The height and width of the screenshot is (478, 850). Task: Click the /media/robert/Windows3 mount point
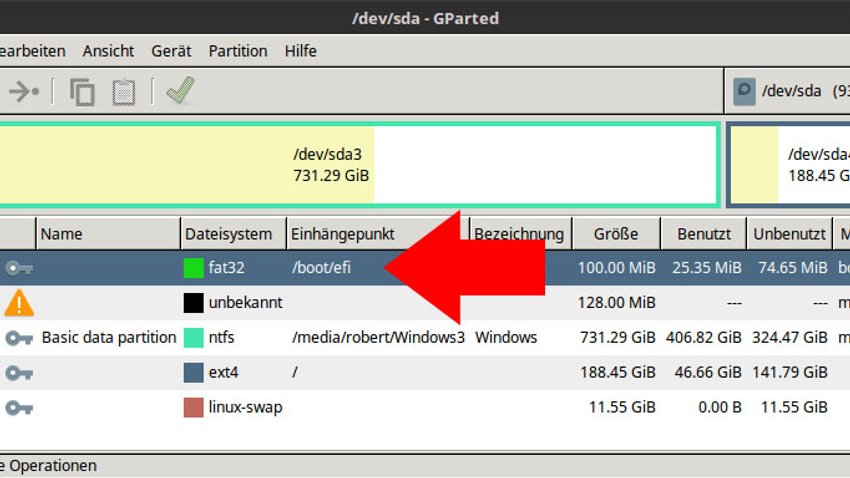point(378,338)
